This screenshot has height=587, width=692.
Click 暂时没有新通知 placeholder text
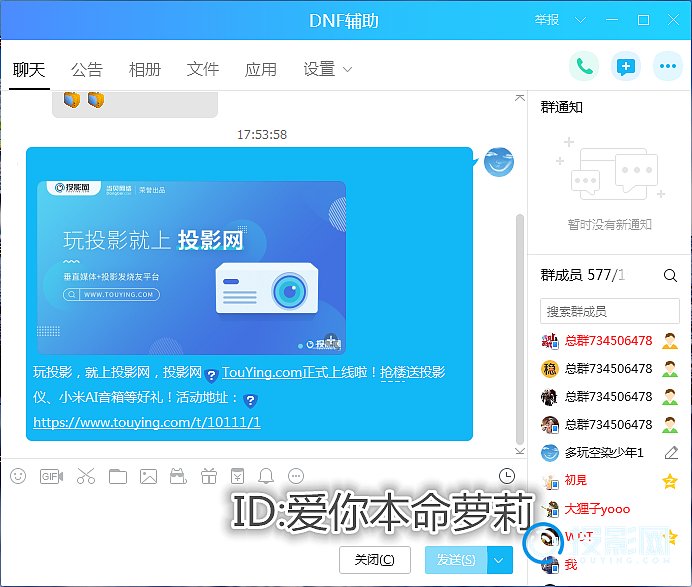[x=609, y=225]
